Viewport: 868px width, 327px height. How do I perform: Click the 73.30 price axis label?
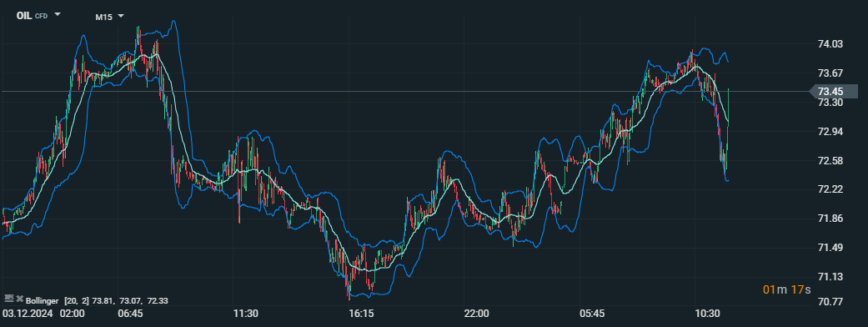[830, 103]
